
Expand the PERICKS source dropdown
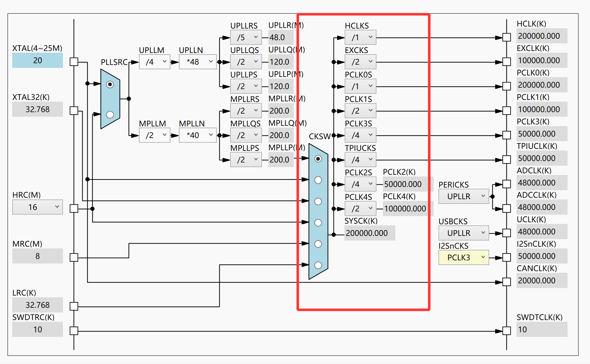464,196
